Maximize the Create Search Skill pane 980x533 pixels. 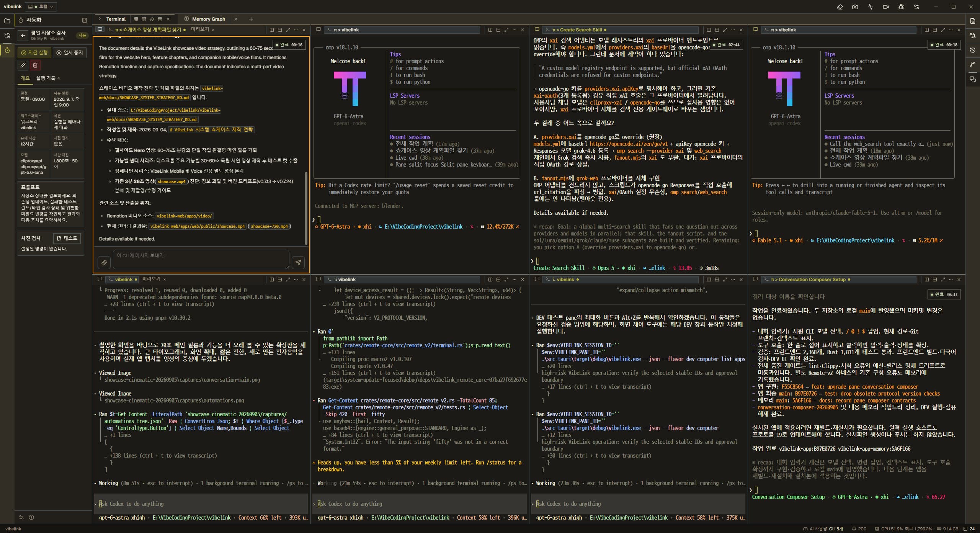click(x=725, y=30)
